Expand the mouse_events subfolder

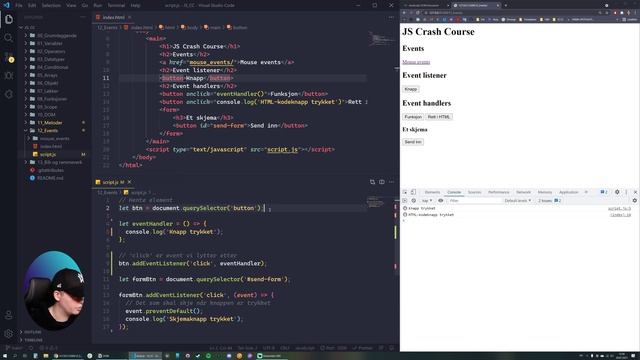click(x=54, y=138)
